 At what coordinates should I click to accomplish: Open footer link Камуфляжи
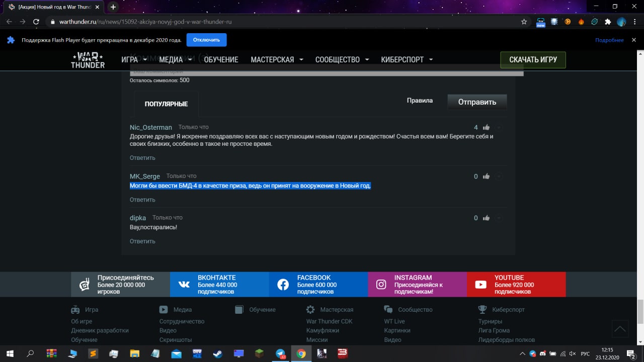click(x=323, y=330)
